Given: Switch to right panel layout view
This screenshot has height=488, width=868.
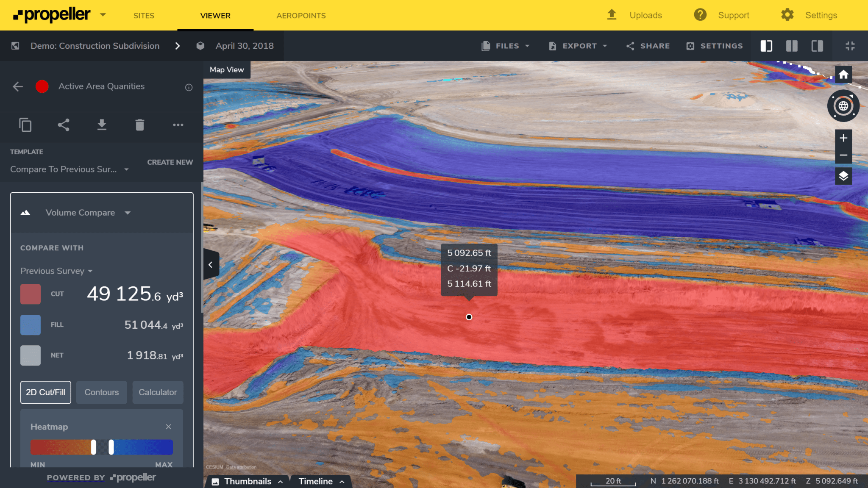Looking at the screenshot, I should pyautogui.click(x=817, y=46).
